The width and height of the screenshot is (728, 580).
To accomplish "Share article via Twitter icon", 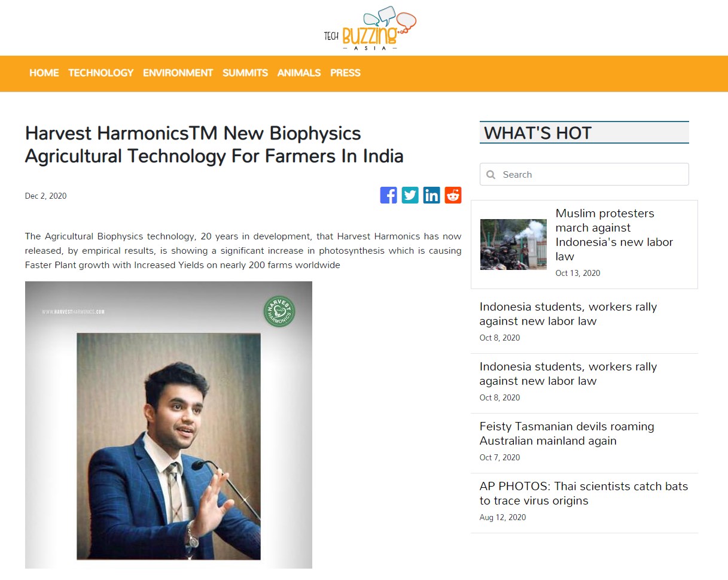I will coord(410,195).
